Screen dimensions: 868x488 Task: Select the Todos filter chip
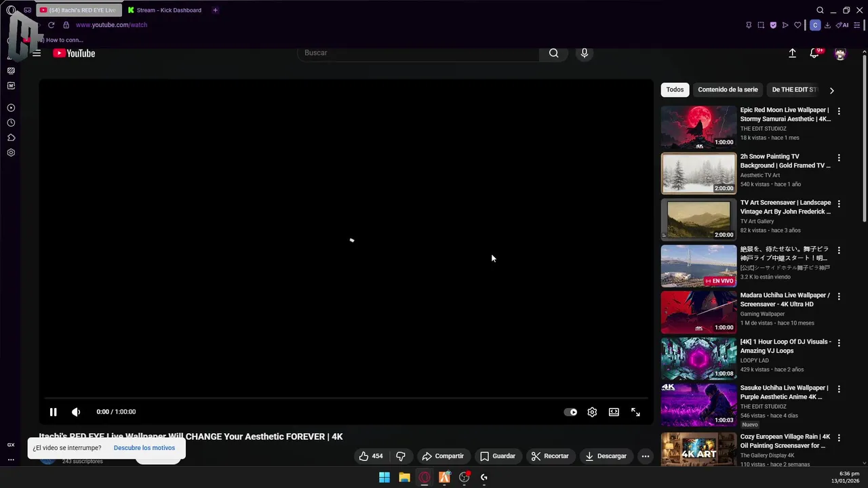pyautogui.click(x=675, y=89)
